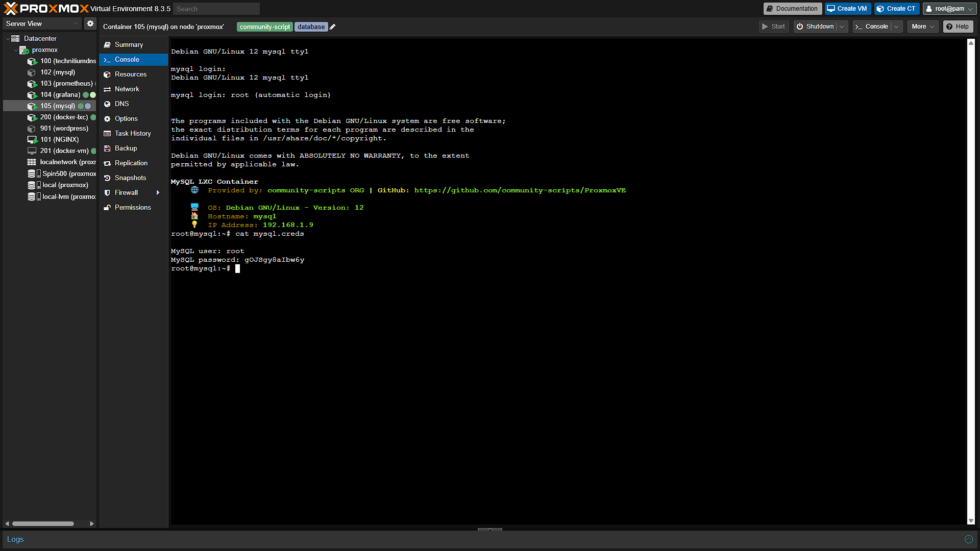Expand the Firewall submenu arrow

158,193
